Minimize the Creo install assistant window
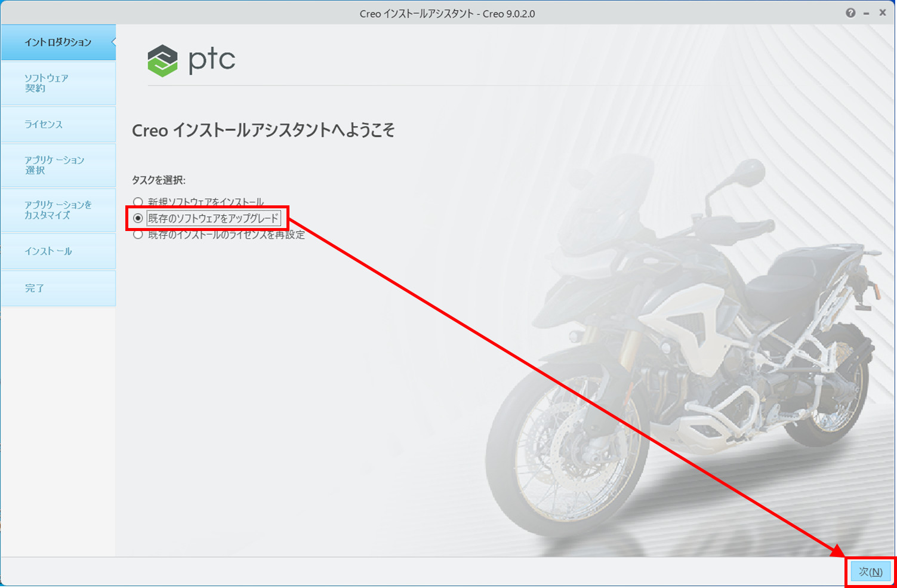 [x=866, y=13]
